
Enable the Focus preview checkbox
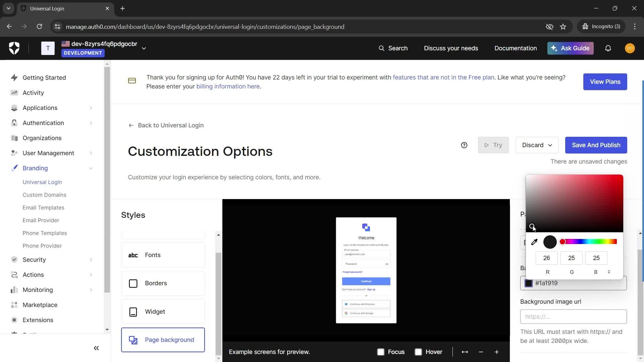click(x=381, y=352)
